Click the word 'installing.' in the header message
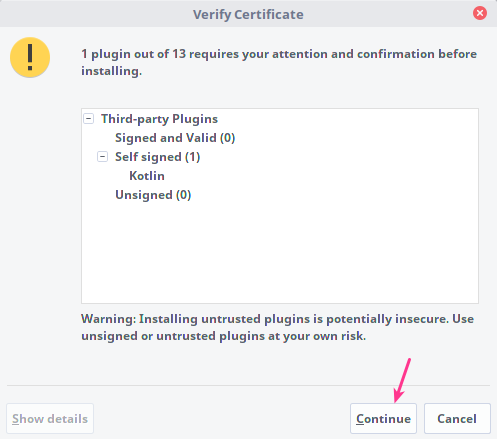 [x=112, y=71]
